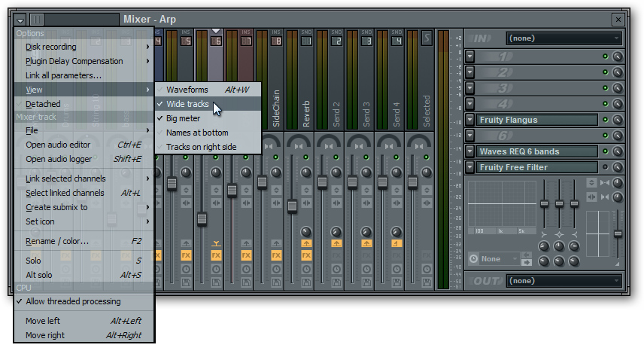This screenshot has width=644, height=354.
Task: Mute the Waves REQ 6 bands effect
Action: (x=605, y=151)
